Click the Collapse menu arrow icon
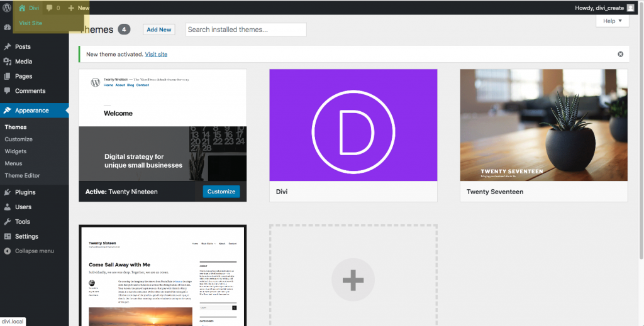Viewport: 644px width, 326px height. [7, 251]
